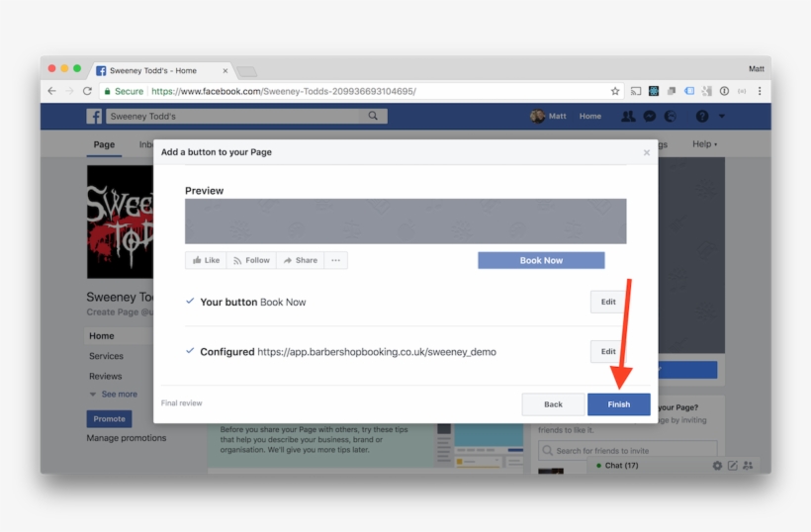Expand 'See more' in left sidebar

point(114,394)
